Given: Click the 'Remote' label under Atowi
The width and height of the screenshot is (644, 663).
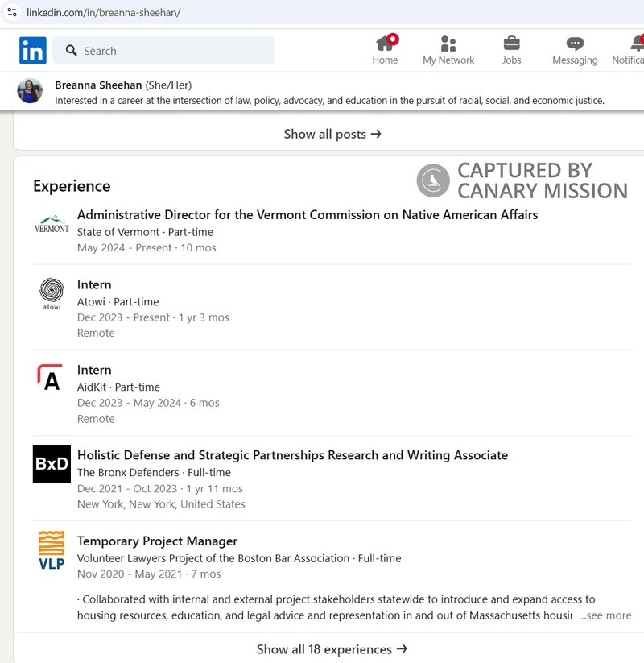Looking at the screenshot, I should pyautogui.click(x=96, y=334).
